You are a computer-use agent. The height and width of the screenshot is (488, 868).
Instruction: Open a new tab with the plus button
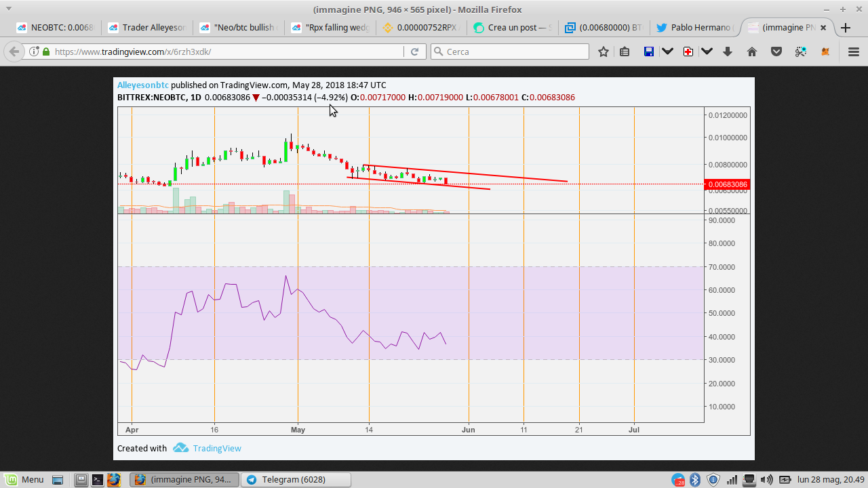846,28
